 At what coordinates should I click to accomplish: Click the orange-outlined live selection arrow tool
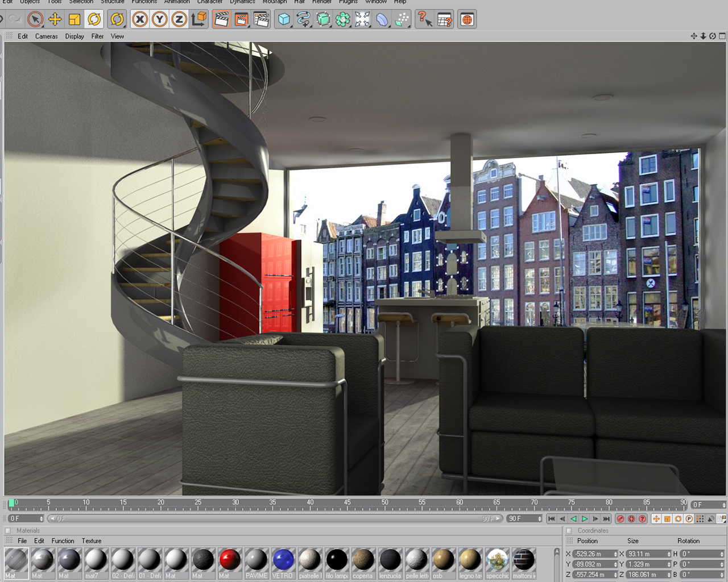[35, 19]
